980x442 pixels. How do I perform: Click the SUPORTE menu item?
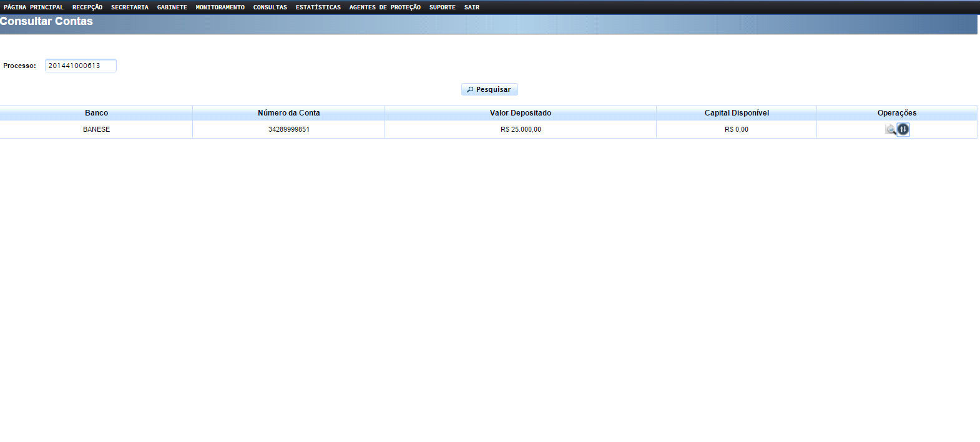[443, 7]
